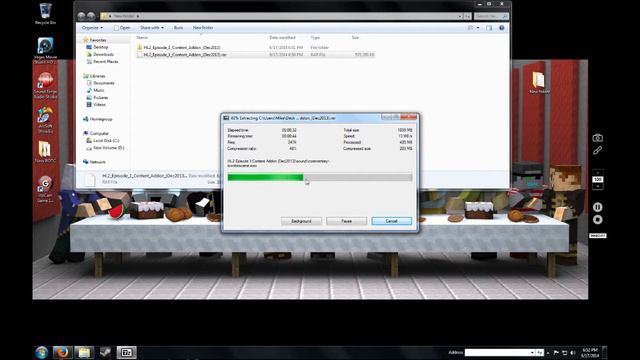Click the Explorer help icon
Viewport: 640px width, 360px height.
coord(502,28)
